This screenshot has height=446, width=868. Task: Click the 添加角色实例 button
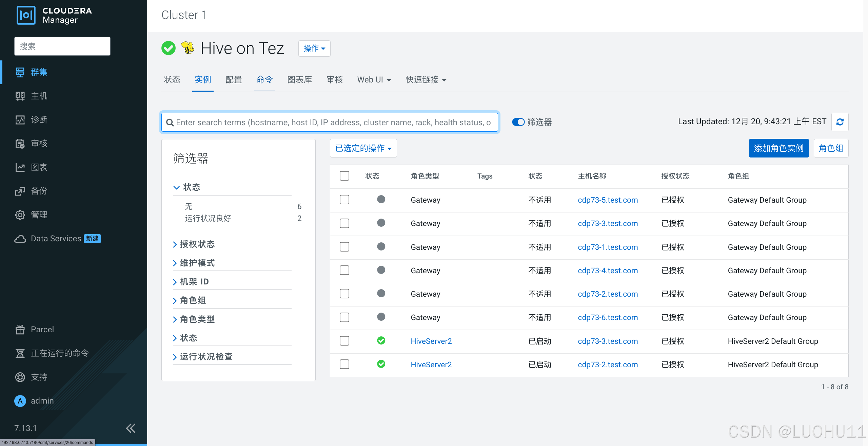[778, 148]
